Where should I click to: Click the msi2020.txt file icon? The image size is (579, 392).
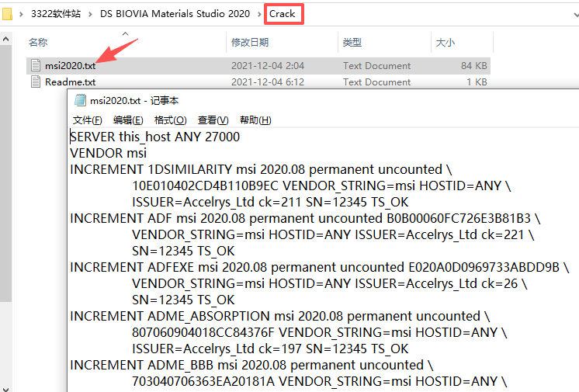[x=35, y=66]
